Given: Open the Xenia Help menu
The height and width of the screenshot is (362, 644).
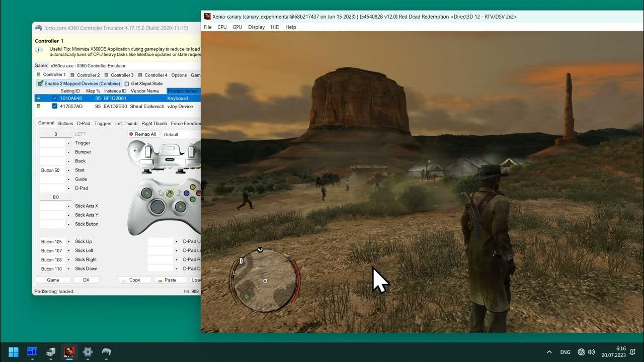Looking at the screenshot, I should [x=291, y=27].
